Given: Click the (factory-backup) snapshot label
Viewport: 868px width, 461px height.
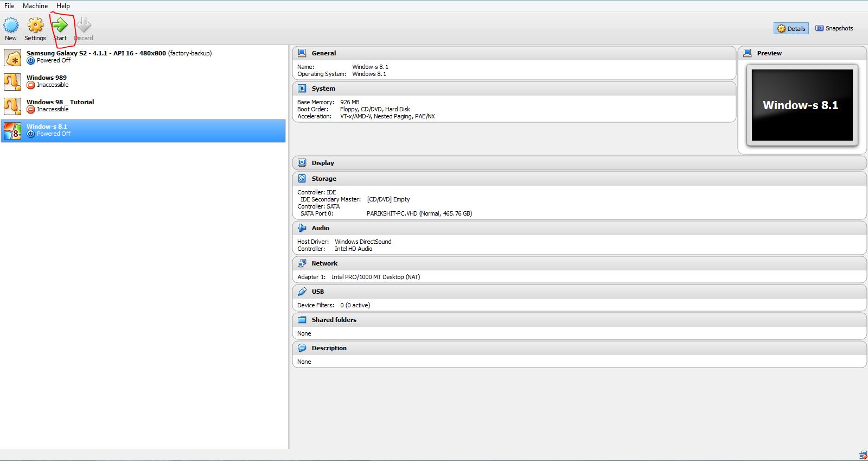Looking at the screenshot, I should [190, 53].
